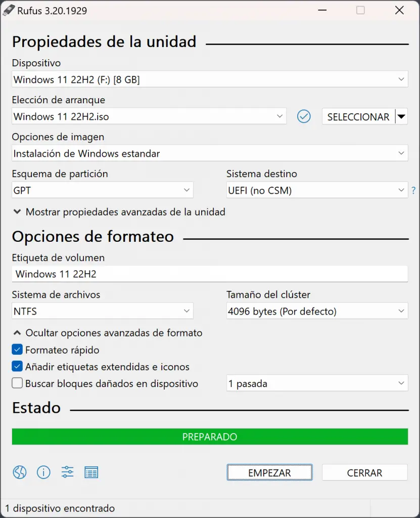Screen dimensions: 420x518
Task: Open the Dispositivo dropdown list
Action: 210,79
